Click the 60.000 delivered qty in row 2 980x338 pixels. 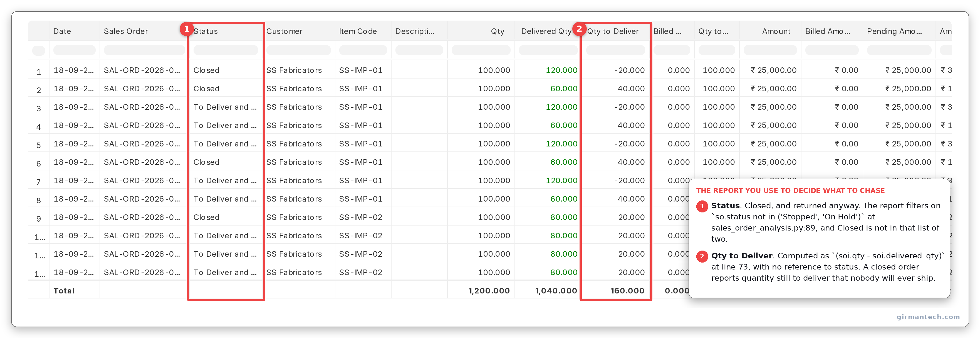click(563, 89)
